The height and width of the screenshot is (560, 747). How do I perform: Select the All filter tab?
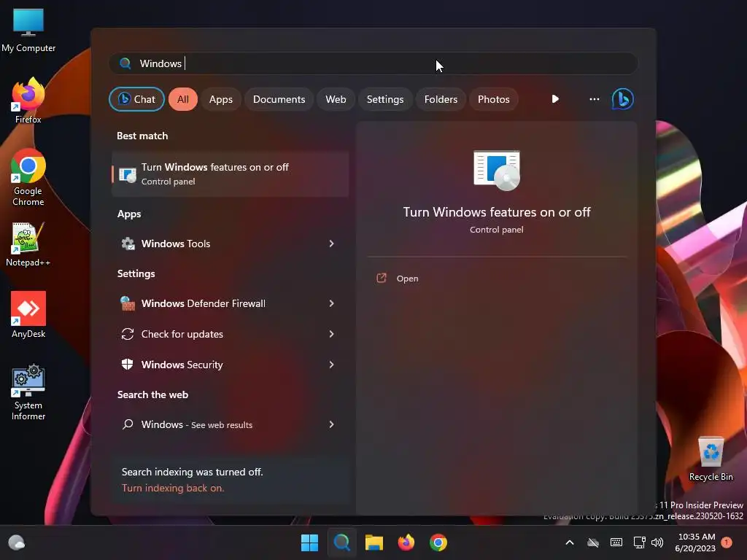183,99
